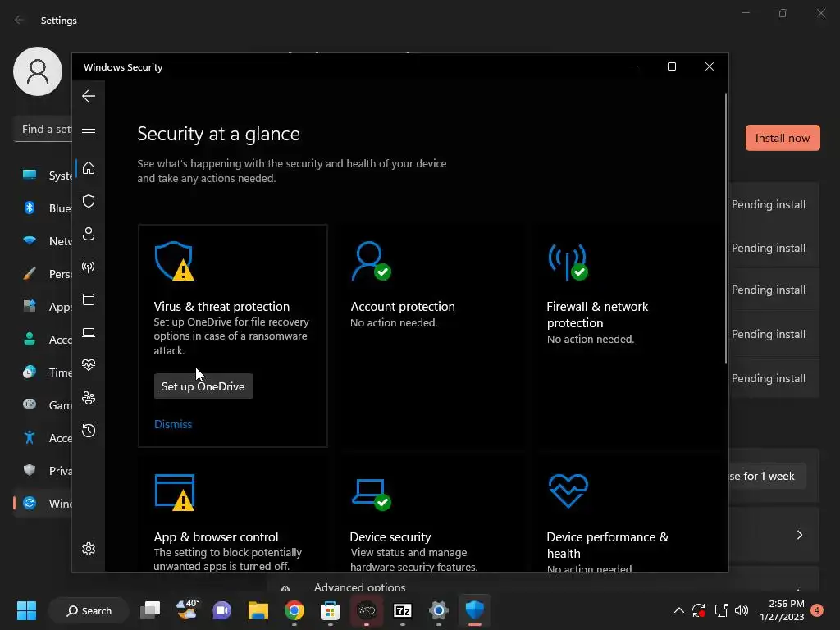This screenshot has width=840, height=630.
Task: Click the Account protection person icon
Action: click(372, 261)
